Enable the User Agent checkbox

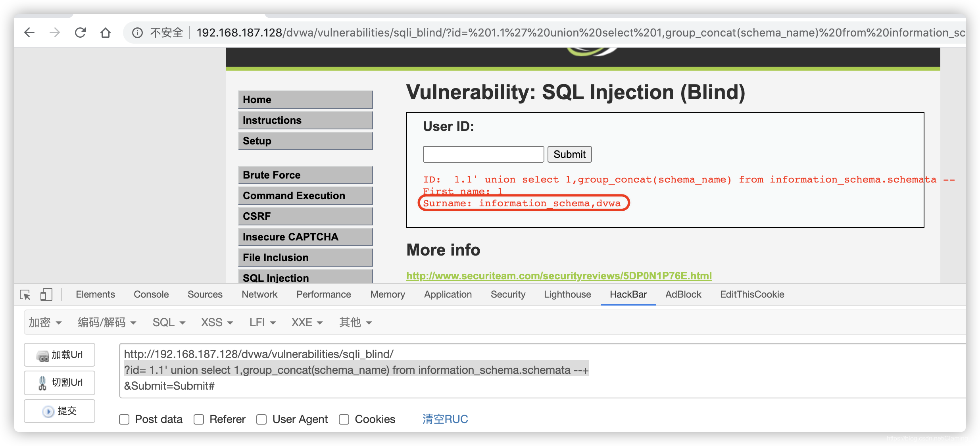[261, 419]
